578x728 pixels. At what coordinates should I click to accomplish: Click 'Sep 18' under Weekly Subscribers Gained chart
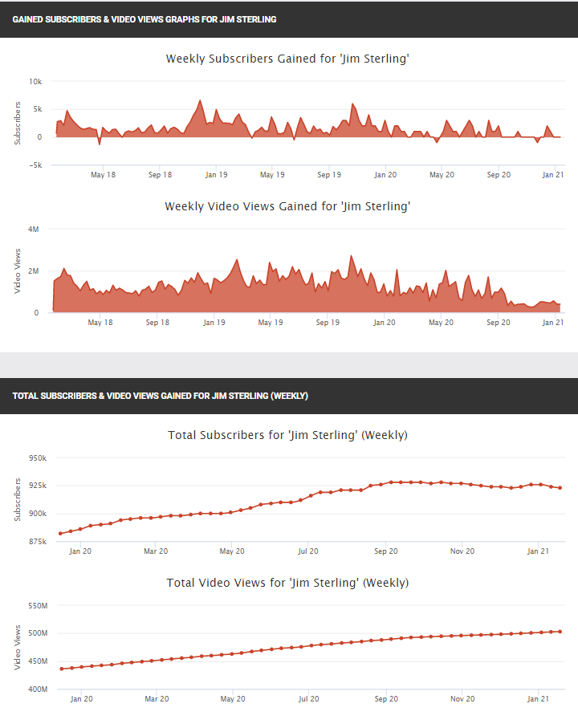click(161, 175)
